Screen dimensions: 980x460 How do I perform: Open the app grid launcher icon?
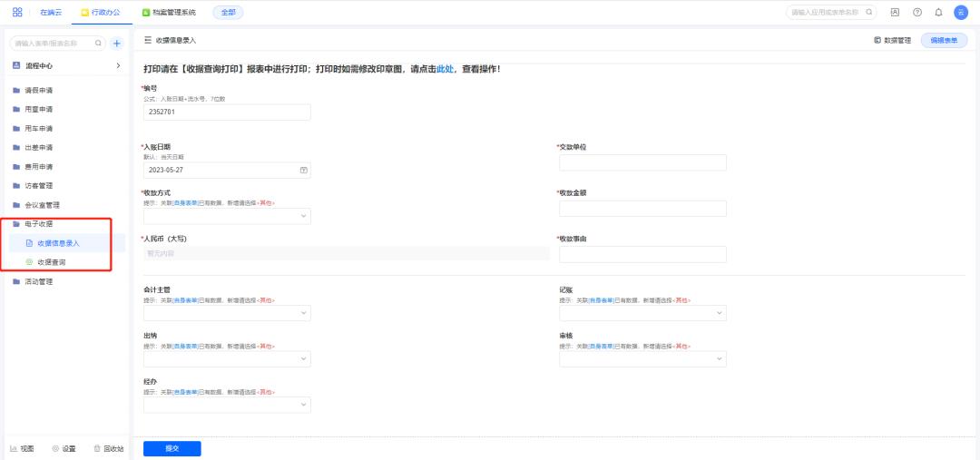tap(17, 12)
